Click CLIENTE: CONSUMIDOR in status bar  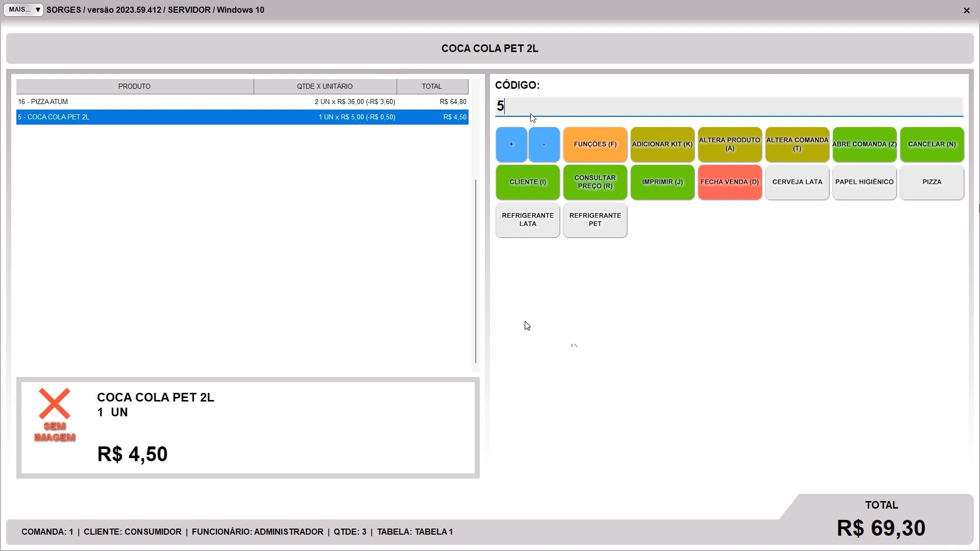[133, 532]
